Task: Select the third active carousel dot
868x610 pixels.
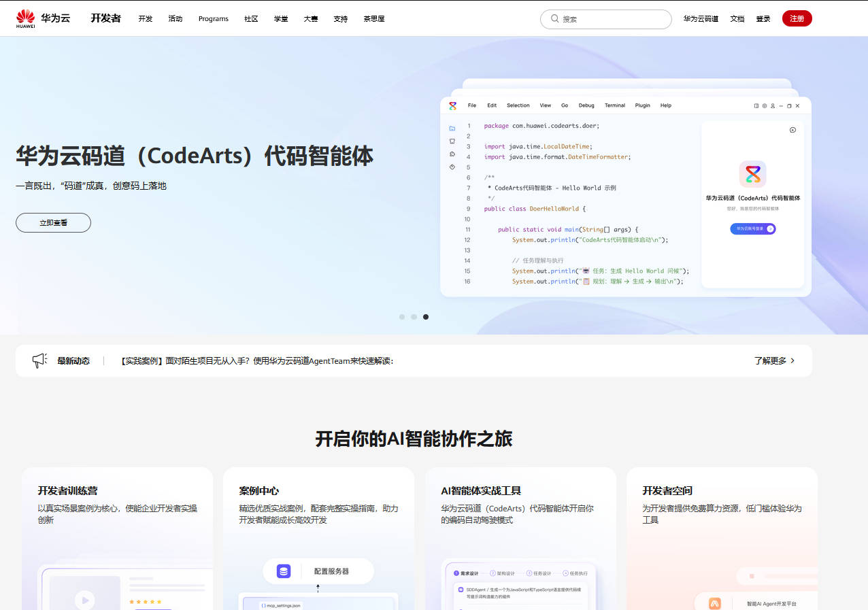Action: pos(426,317)
